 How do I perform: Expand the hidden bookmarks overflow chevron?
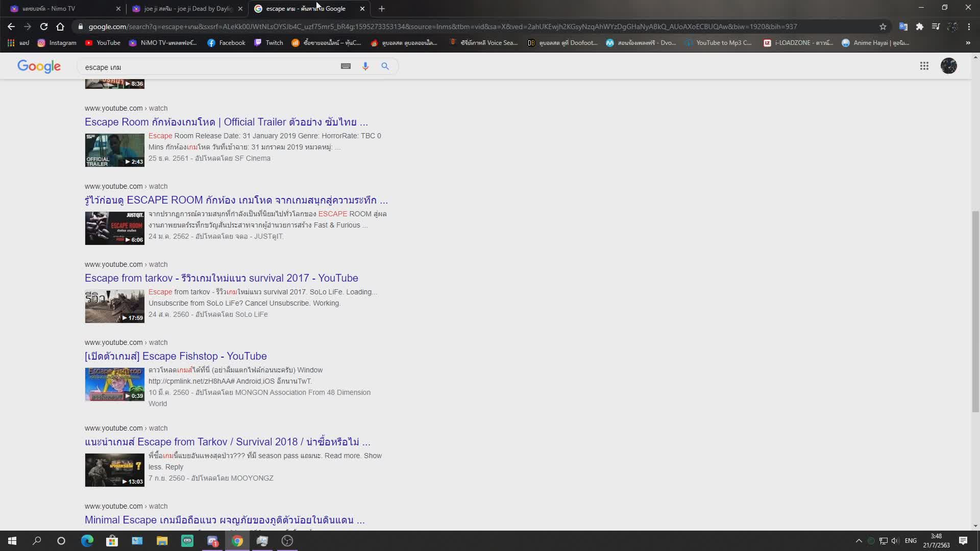click(x=968, y=43)
